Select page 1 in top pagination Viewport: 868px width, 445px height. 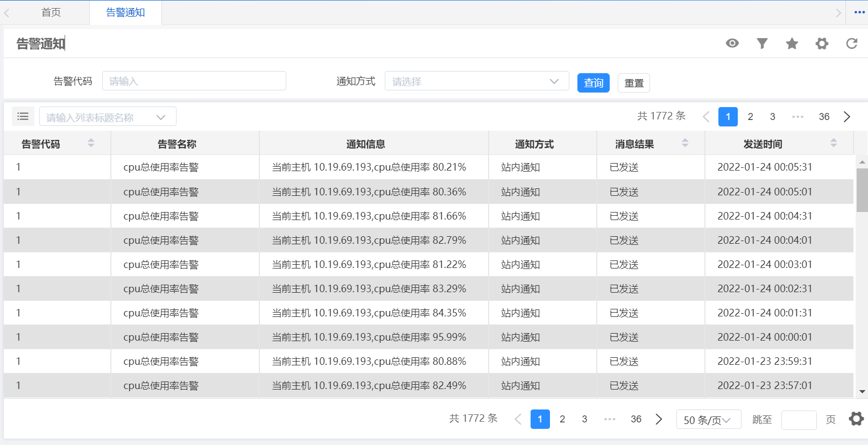728,117
